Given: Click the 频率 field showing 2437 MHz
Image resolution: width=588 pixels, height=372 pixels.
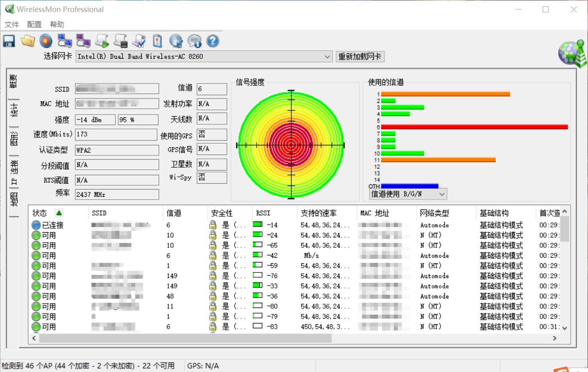Looking at the screenshot, I should pyautogui.click(x=117, y=194).
